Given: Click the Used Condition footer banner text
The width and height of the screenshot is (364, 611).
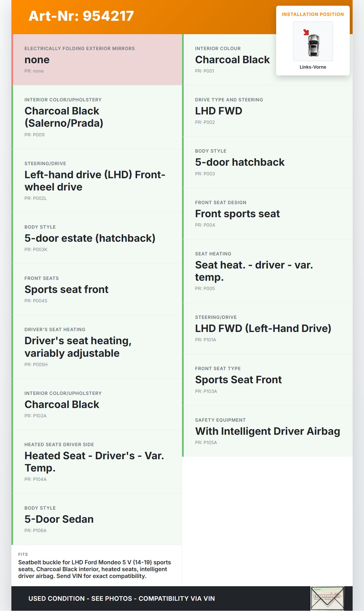Looking at the screenshot, I should tap(121, 598).
